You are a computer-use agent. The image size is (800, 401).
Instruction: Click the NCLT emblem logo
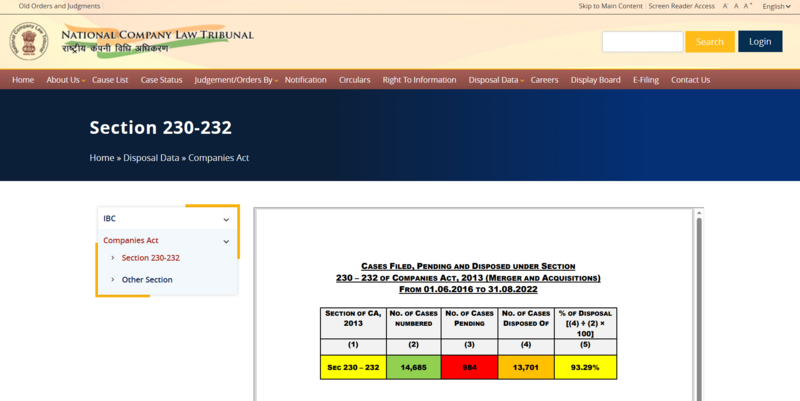[x=29, y=41]
